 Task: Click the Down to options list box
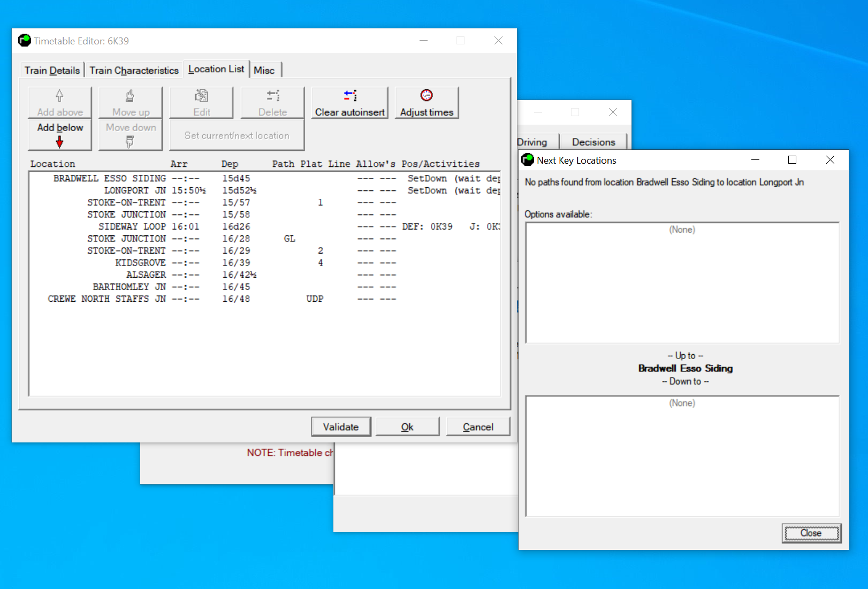point(682,456)
